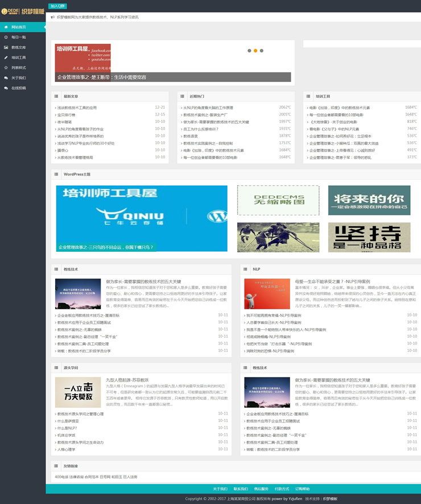421x504 pixels.
Task: Click the 加入Q群 button
Action: pyautogui.click(x=57, y=6)
